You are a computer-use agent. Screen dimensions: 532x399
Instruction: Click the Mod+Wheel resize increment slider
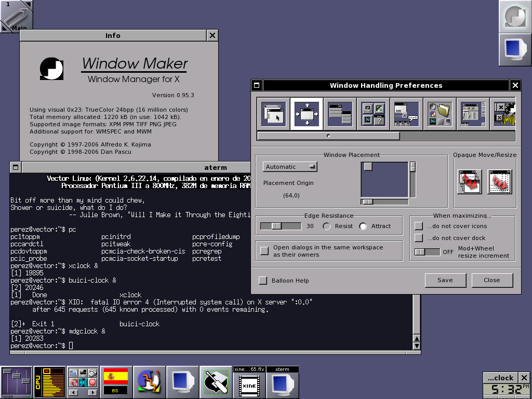(x=427, y=252)
